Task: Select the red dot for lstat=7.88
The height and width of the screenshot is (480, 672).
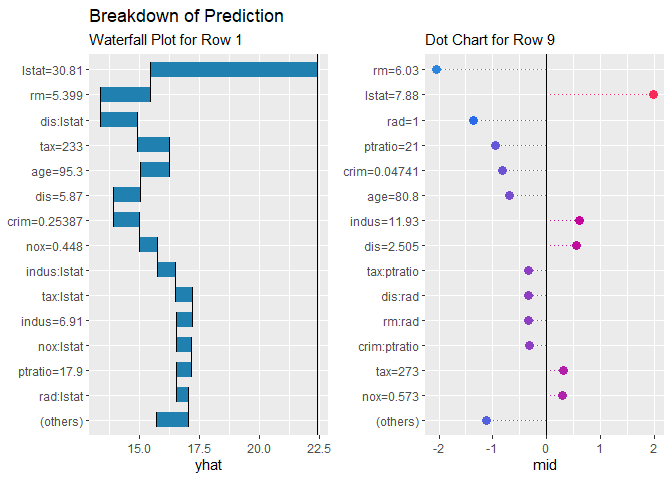Action: pyautogui.click(x=653, y=95)
